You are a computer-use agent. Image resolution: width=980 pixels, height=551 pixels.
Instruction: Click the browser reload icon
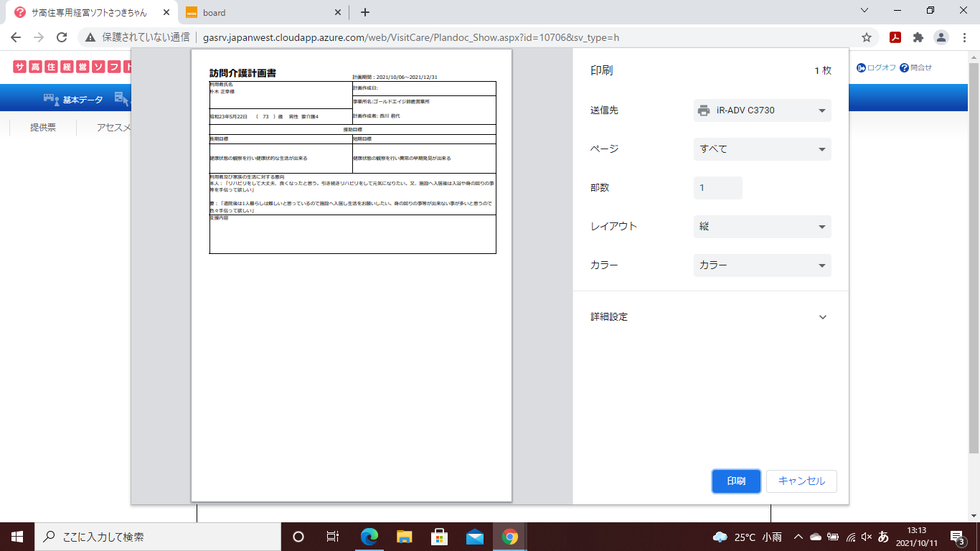62,37
